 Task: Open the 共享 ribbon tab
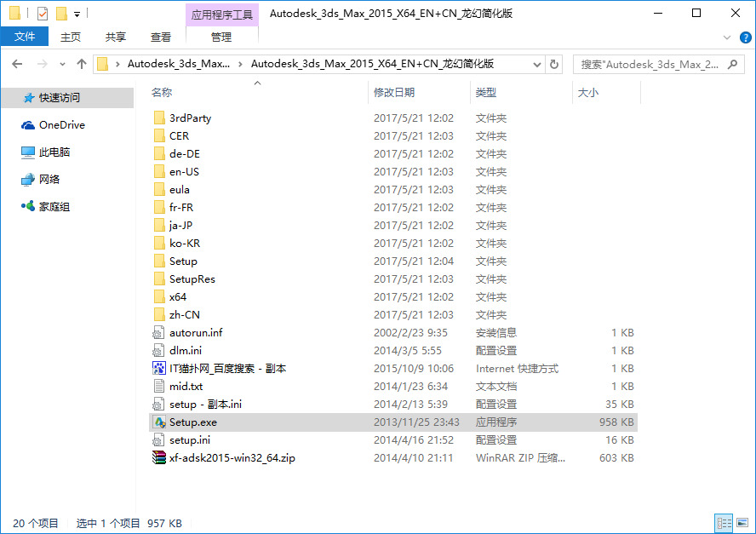(x=116, y=37)
